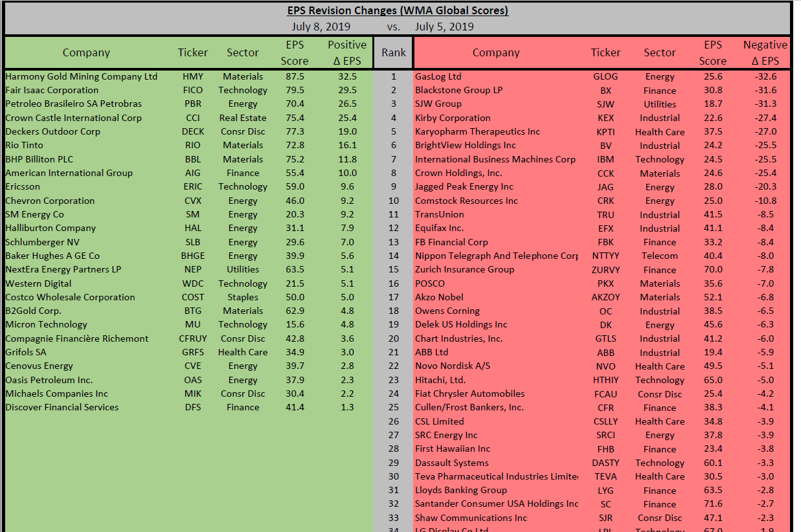Click the 'Fair Isaac Corporation' company cell
The height and width of the screenshot is (532, 801).
click(52, 90)
